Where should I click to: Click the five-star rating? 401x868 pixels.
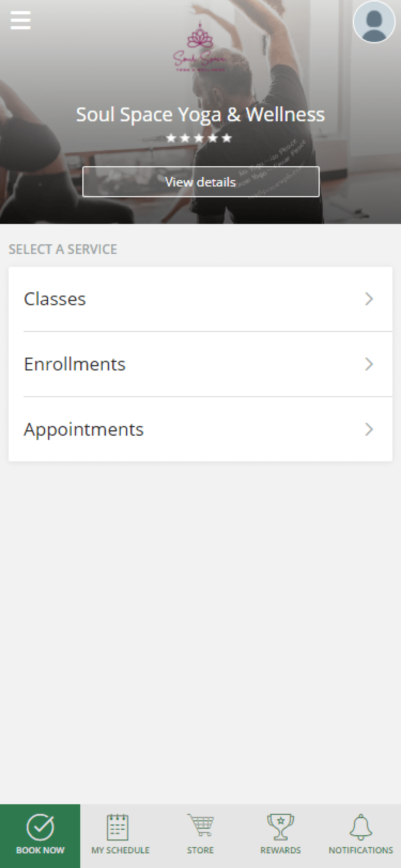coord(199,138)
